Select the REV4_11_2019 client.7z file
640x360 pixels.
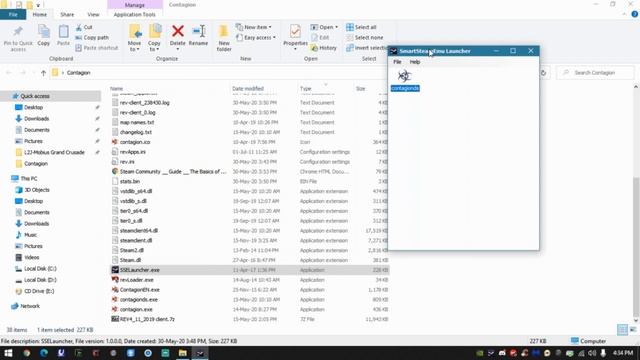click(249, 319)
